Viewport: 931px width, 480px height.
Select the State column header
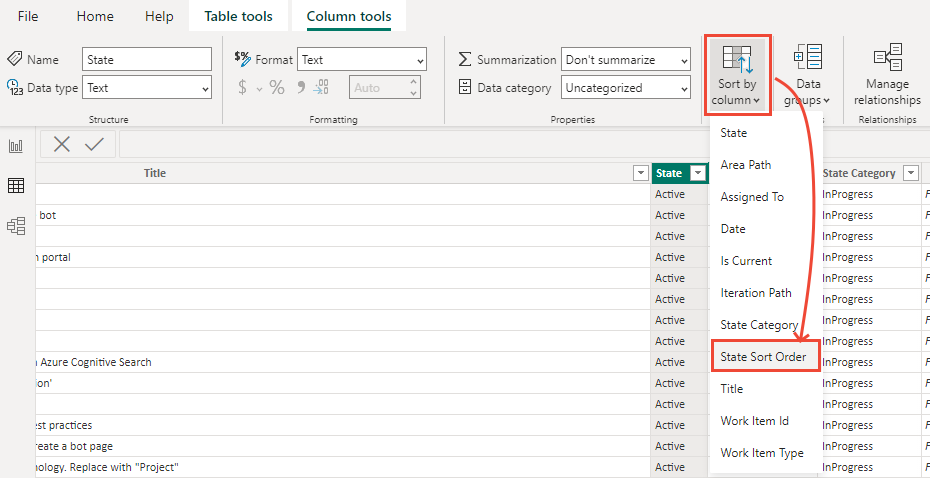(680, 173)
